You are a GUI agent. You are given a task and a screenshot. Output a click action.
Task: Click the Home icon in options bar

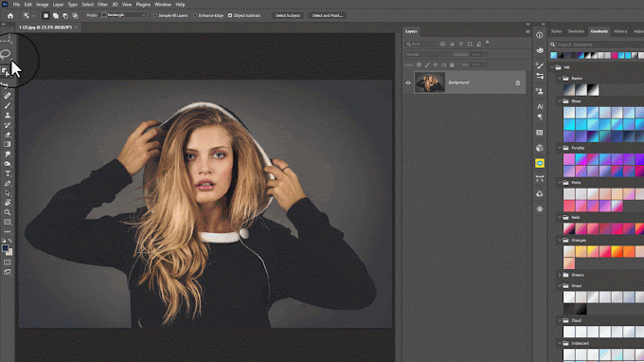10,15
